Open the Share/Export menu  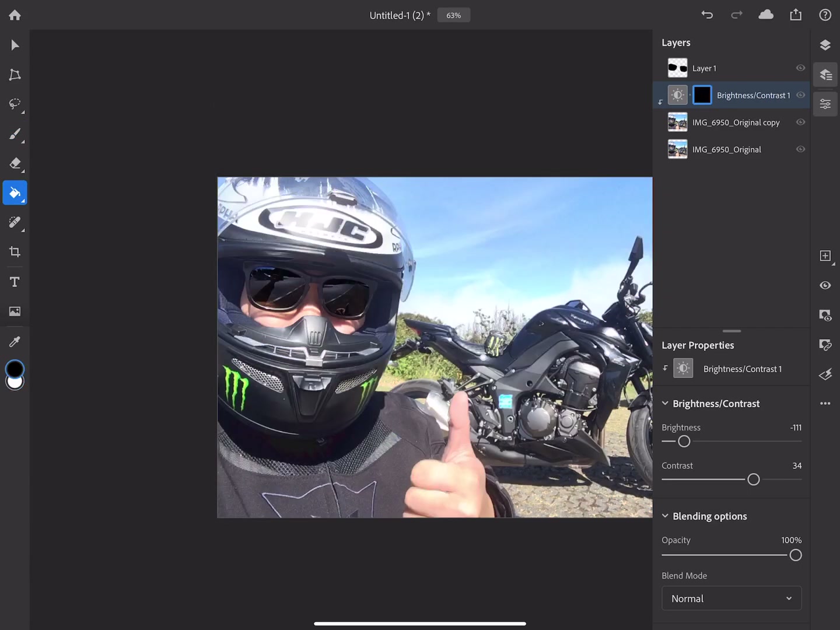796,15
